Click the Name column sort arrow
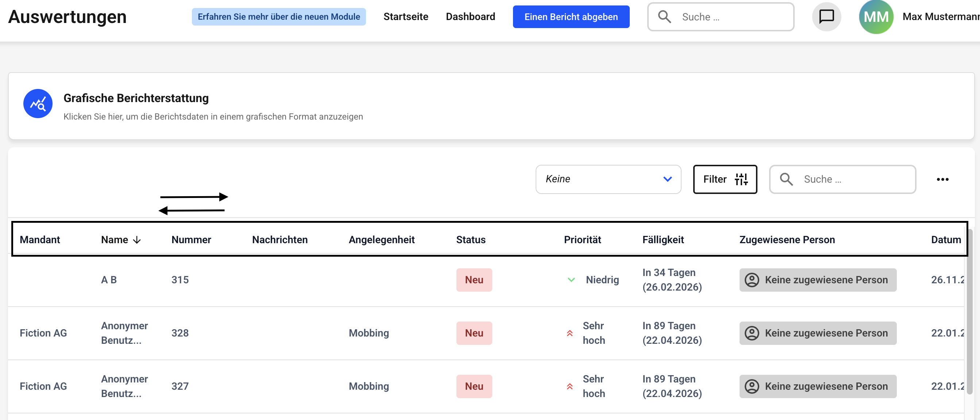980x420 pixels. (137, 240)
